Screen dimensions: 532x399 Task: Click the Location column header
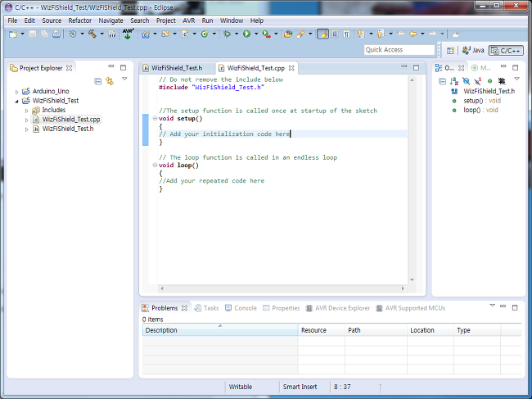(431, 330)
